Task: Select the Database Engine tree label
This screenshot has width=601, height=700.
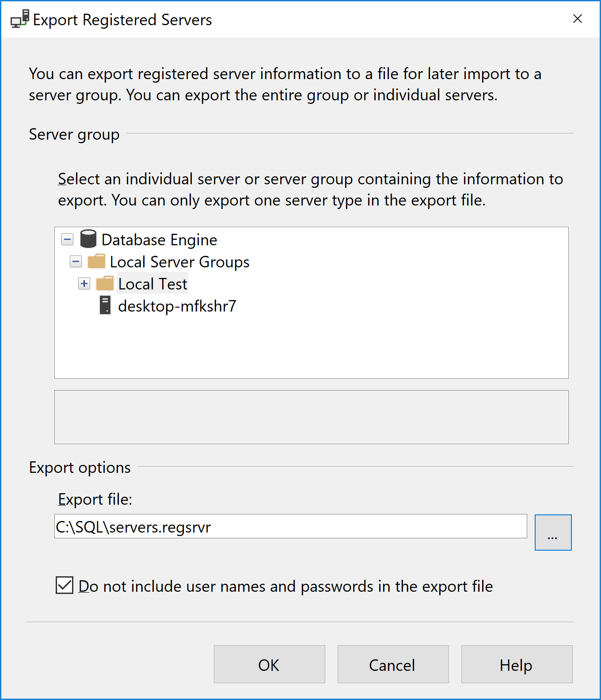Action: (159, 240)
